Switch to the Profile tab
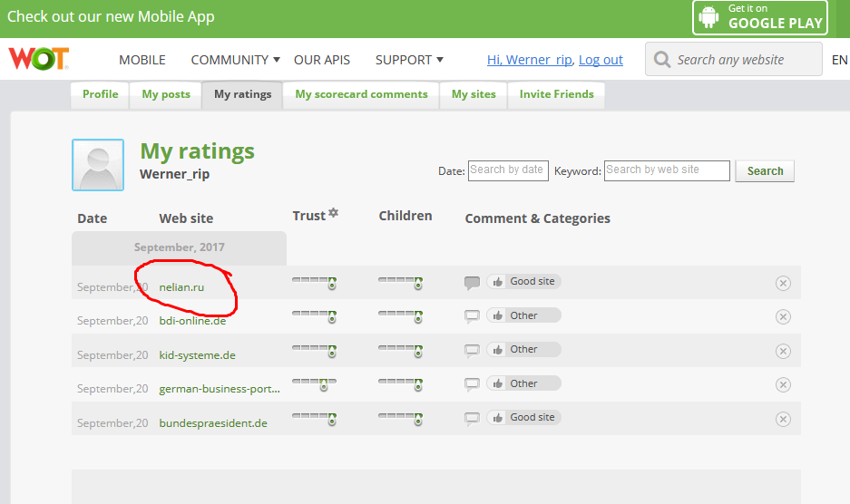The height and width of the screenshot is (504, 850). (x=101, y=94)
